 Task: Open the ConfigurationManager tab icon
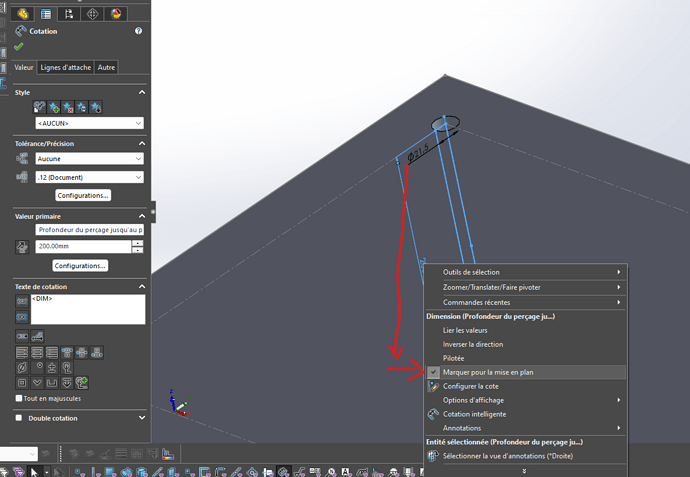click(x=69, y=14)
